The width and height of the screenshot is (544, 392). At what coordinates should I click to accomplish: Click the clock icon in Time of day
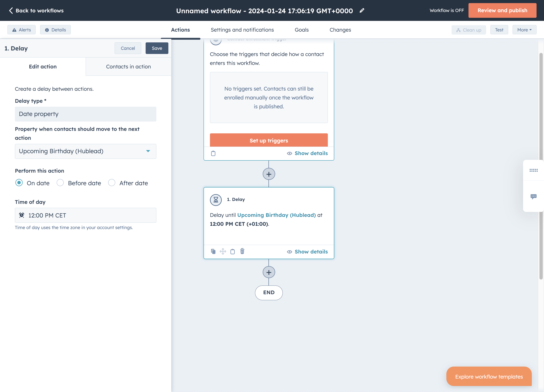click(22, 215)
